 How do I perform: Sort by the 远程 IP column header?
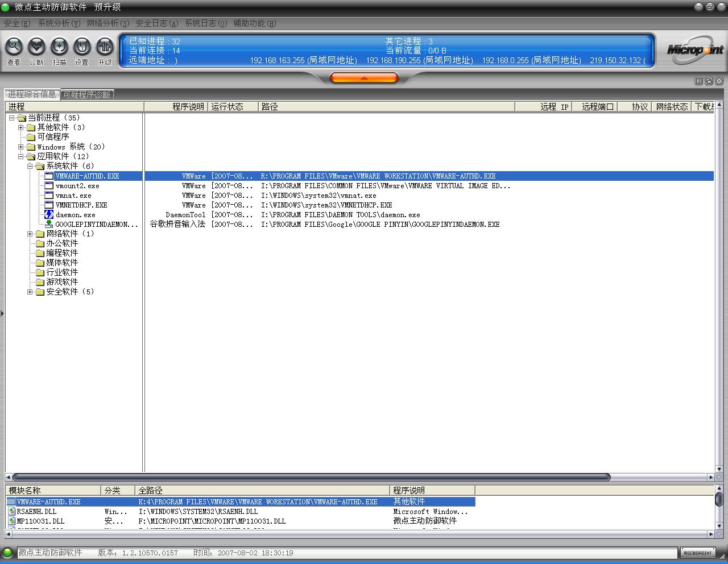click(543, 107)
